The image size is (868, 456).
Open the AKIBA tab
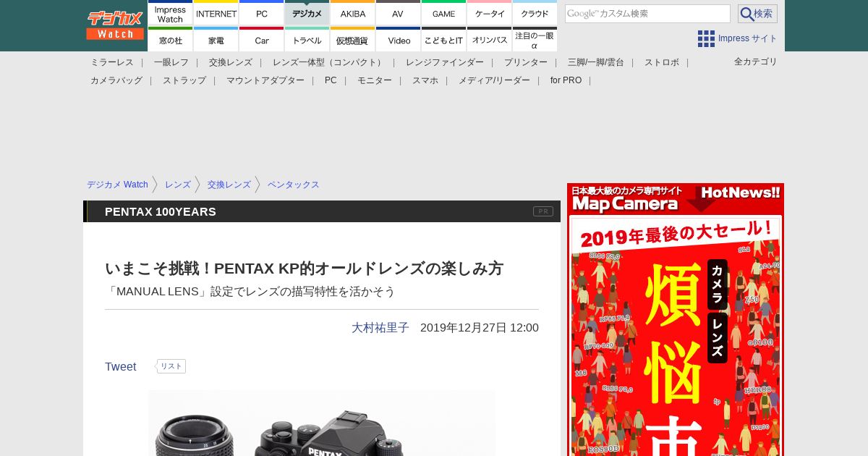point(353,13)
